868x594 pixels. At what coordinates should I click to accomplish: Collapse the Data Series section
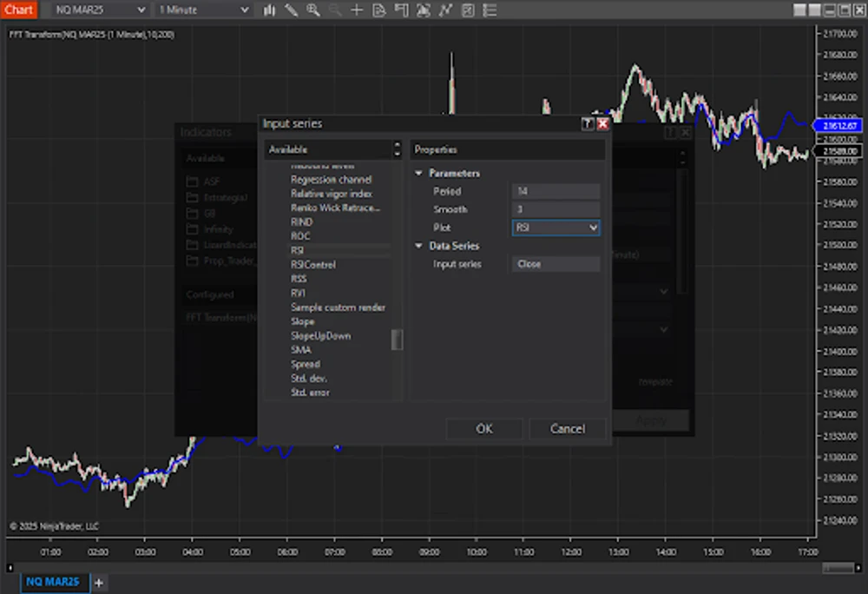click(x=418, y=246)
